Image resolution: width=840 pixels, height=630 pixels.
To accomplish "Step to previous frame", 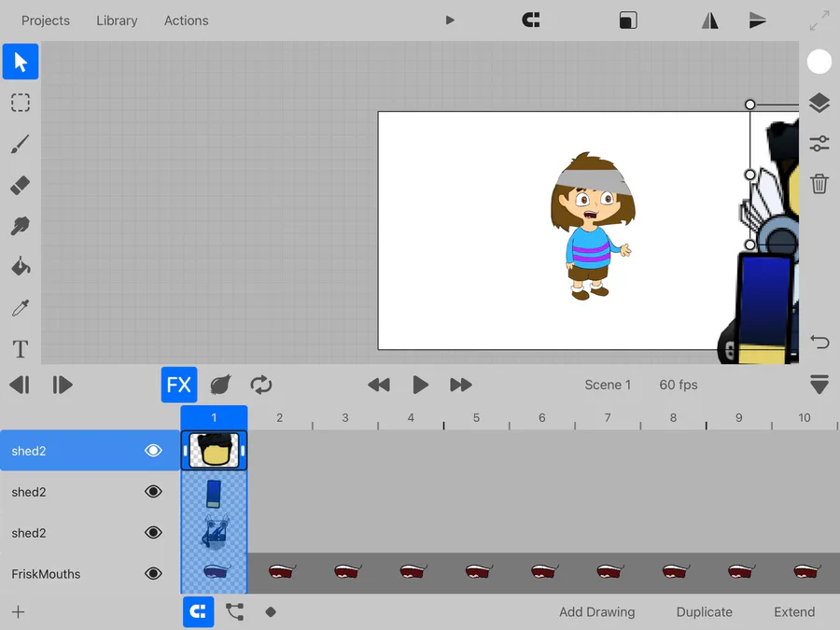I will click(x=20, y=385).
